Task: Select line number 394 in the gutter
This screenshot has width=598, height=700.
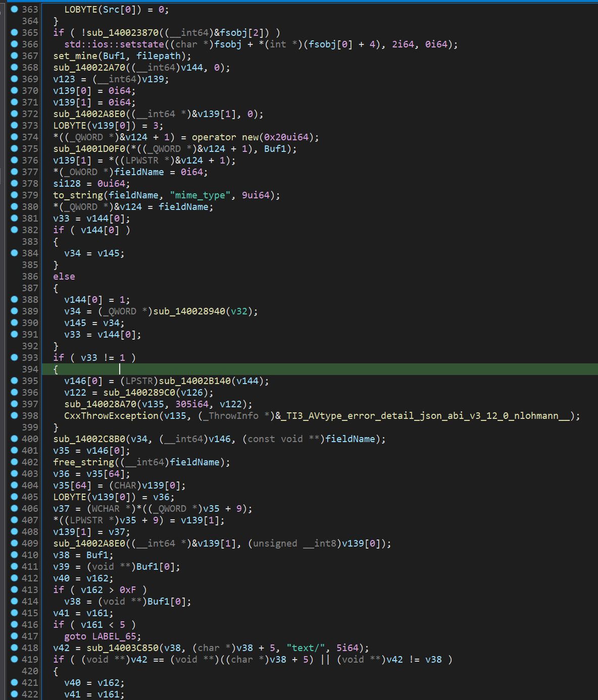Action: pos(30,369)
